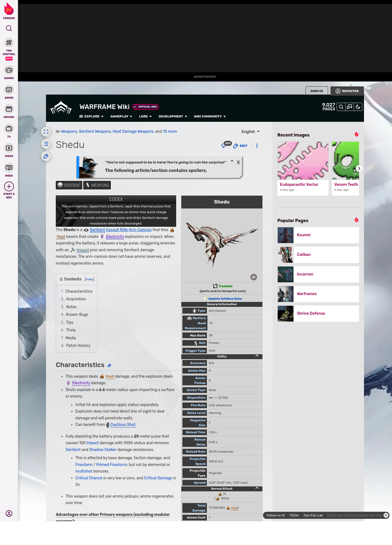The image size is (392, 545).
Task: Click the Sign In button
Action: [x=317, y=91]
